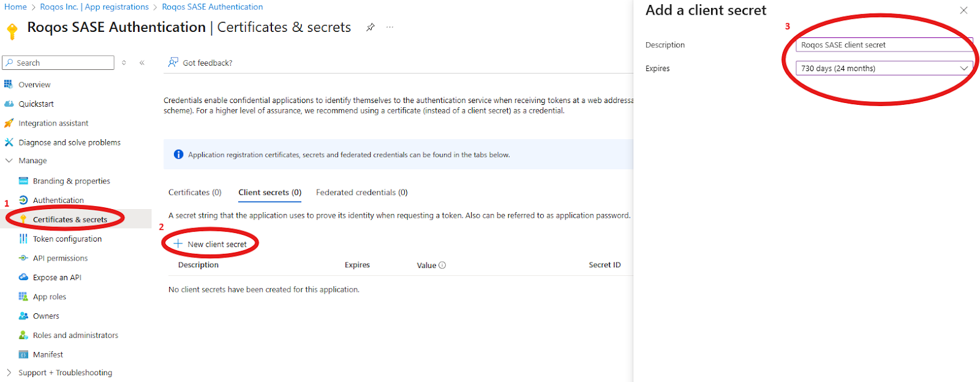Click the Certificates & secrets key icon

point(23,220)
